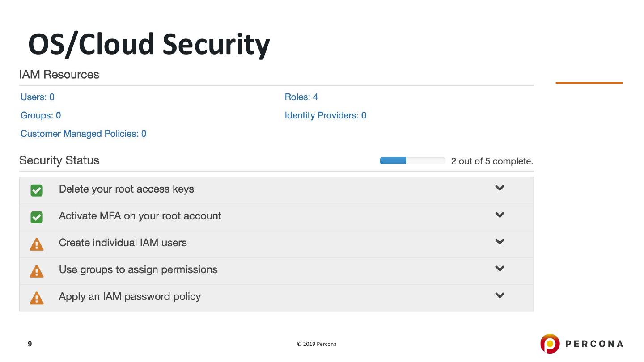This screenshot has height=362, width=644.
Task: Click warning triangle beside Use groups to assign permissions
Action: 37,271
